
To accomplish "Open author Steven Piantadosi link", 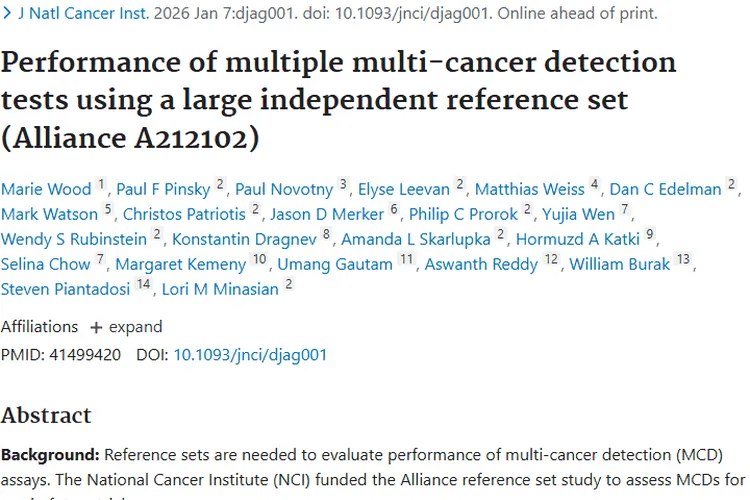I will tap(65, 289).
